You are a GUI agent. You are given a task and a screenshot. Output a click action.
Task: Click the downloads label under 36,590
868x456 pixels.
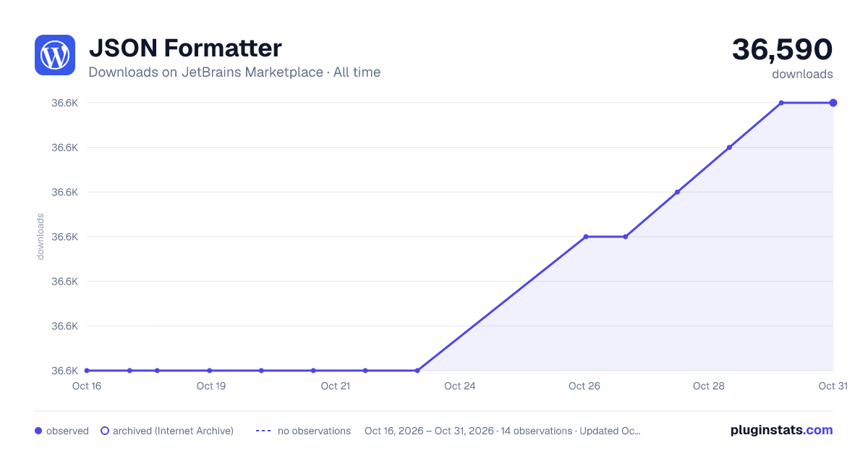[x=802, y=74]
